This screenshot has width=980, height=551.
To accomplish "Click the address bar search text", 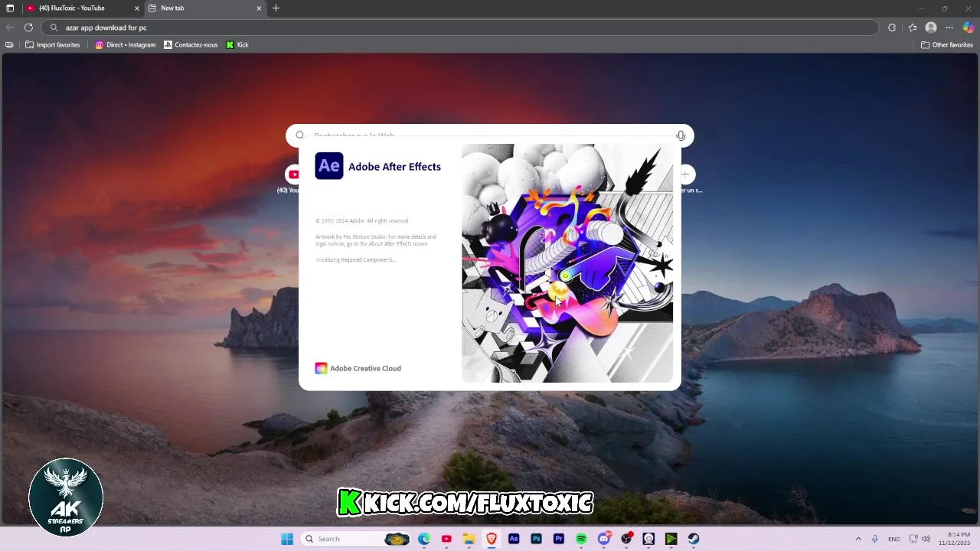I will [x=106, y=28].
